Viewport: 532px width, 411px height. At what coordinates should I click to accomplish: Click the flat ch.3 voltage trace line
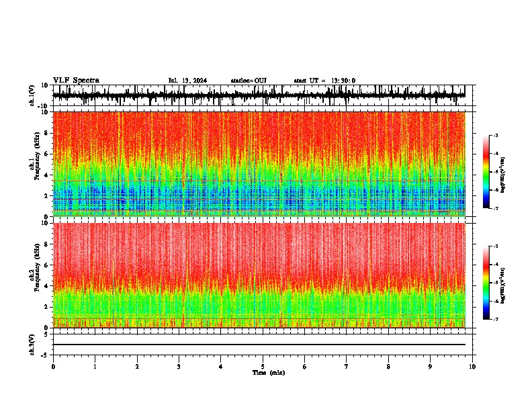click(259, 345)
